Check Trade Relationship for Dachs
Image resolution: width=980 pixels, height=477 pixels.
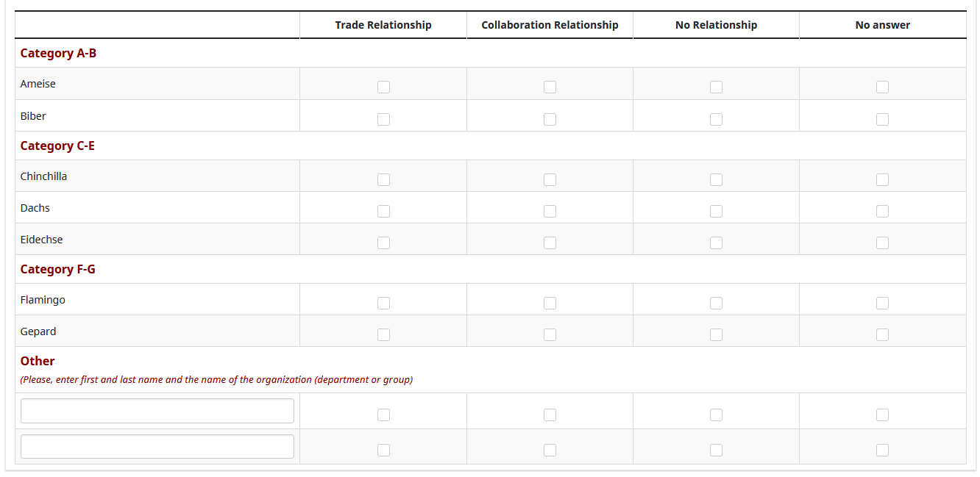pos(383,211)
